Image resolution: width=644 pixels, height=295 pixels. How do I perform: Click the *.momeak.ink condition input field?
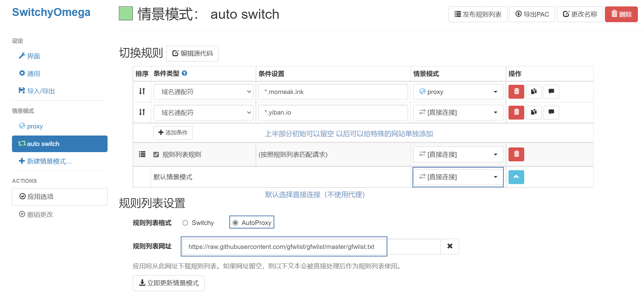point(333,92)
